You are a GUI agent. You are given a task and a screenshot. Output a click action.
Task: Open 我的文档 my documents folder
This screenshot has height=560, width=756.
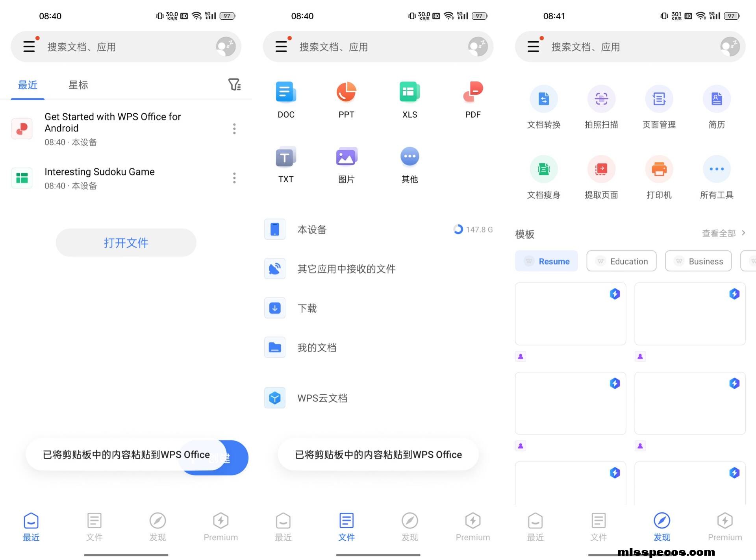click(x=378, y=347)
